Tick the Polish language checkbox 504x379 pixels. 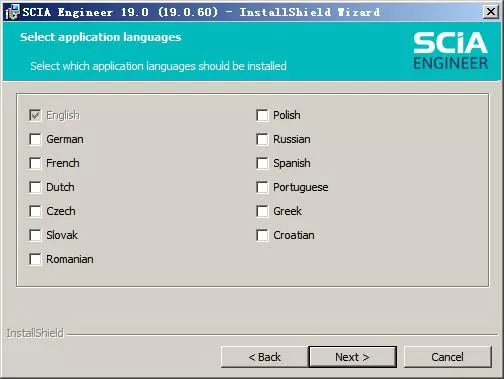262,115
